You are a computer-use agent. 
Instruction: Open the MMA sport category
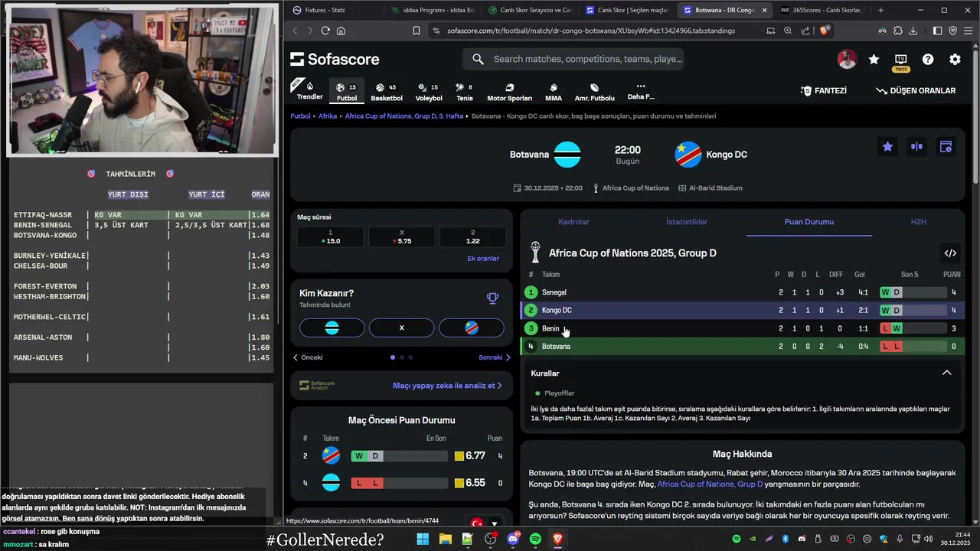pos(554,92)
